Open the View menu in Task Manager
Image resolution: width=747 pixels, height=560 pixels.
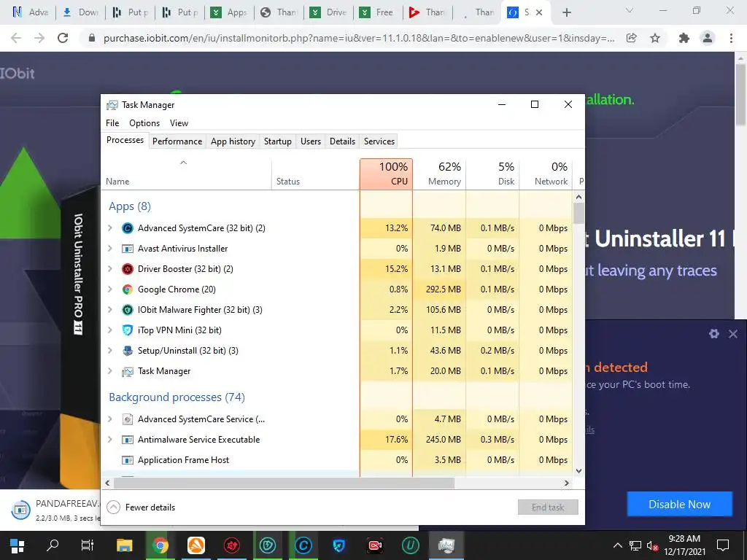[x=179, y=123]
